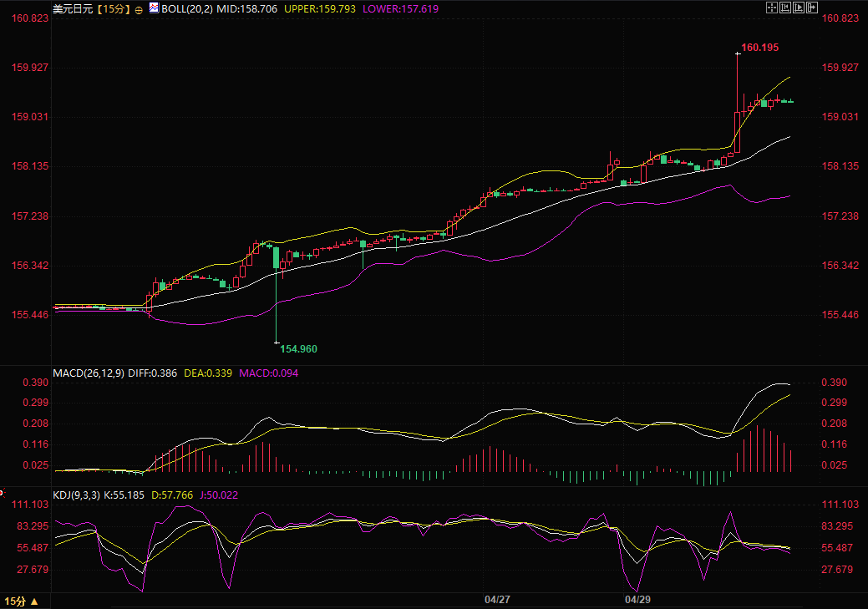This screenshot has width=868, height=609.
Task: Click the MACD(26,12,9) indicator label
Action: [x=89, y=373]
